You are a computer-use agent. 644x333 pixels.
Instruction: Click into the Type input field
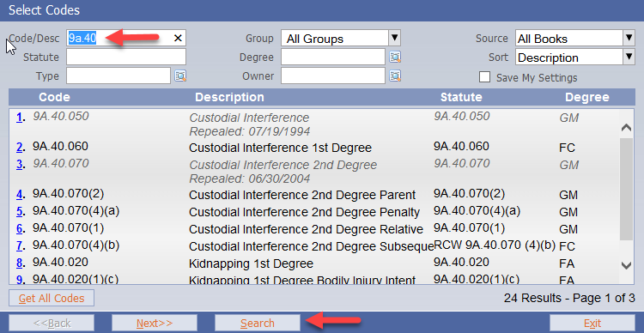coord(118,76)
